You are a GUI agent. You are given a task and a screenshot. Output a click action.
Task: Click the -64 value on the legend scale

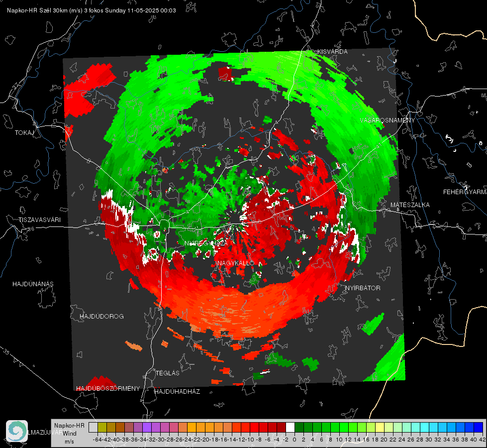(x=97, y=440)
